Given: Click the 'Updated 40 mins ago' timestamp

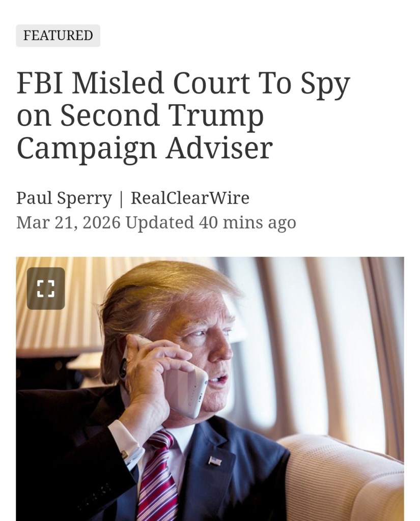Looking at the screenshot, I should (211, 222).
